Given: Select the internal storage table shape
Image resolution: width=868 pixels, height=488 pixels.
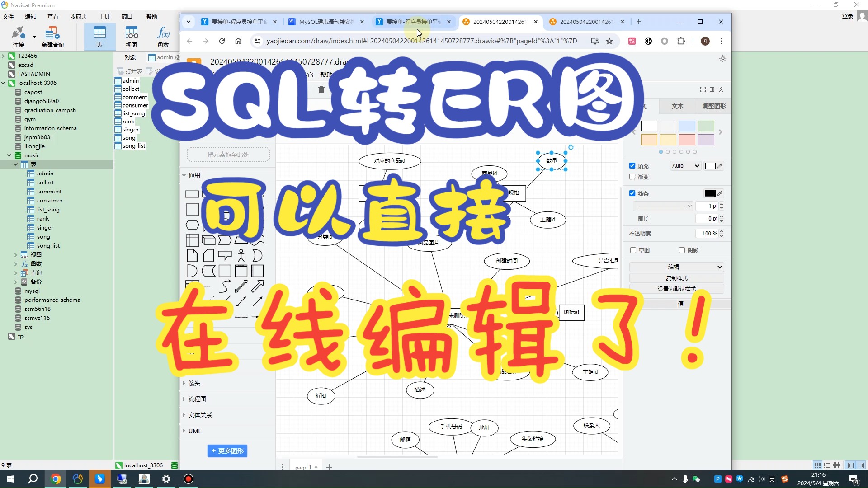Looking at the screenshot, I should tap(192, 240).
